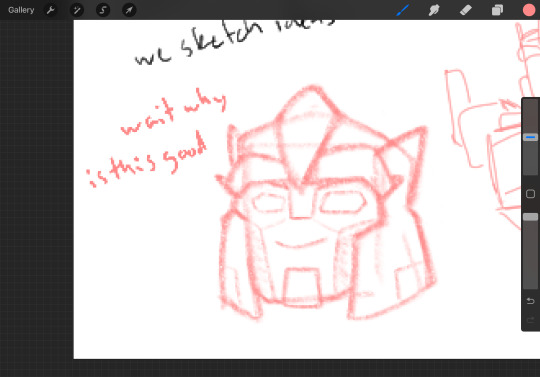Adjust the brush size slider handle
The width and height of the screenshot is (540, 377).
[x=530, y=137]
